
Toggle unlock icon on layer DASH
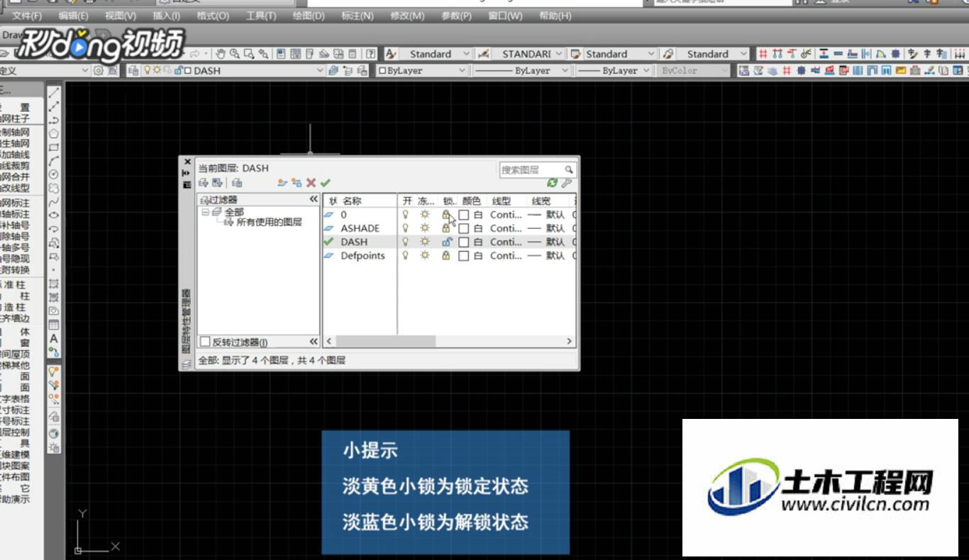(x=447, y=242)
